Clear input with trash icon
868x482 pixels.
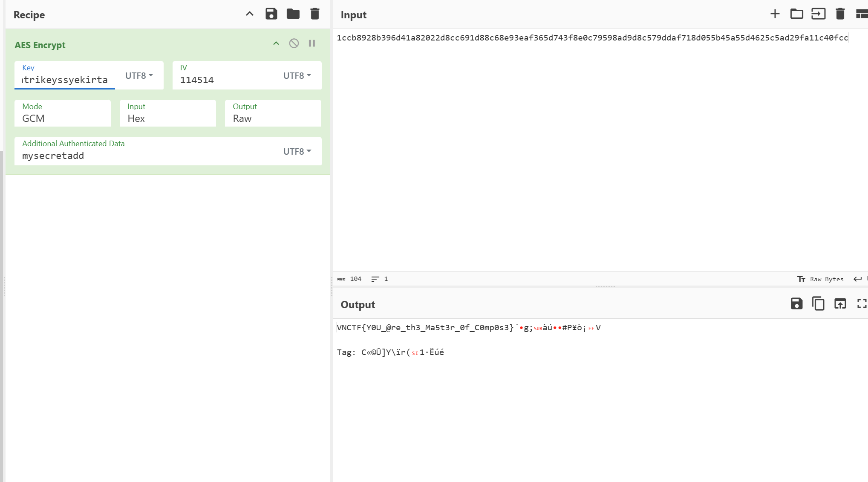pyautogui.click(x=840, y=14)
